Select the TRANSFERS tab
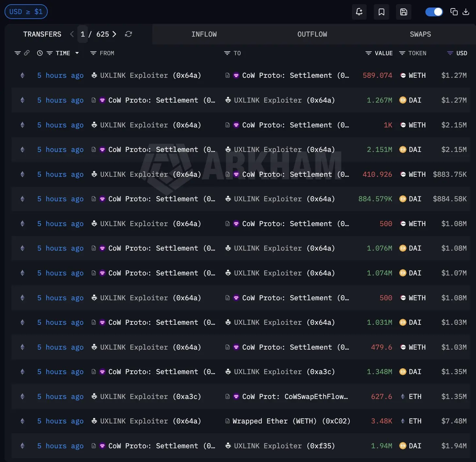This screenshot has height=462, width=476. (x=42, y=34)
